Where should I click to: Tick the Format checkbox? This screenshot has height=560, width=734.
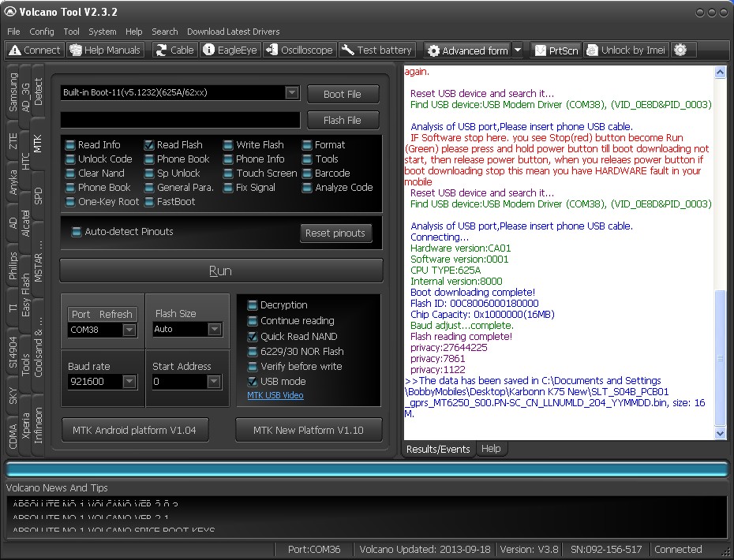coord(307,144)
